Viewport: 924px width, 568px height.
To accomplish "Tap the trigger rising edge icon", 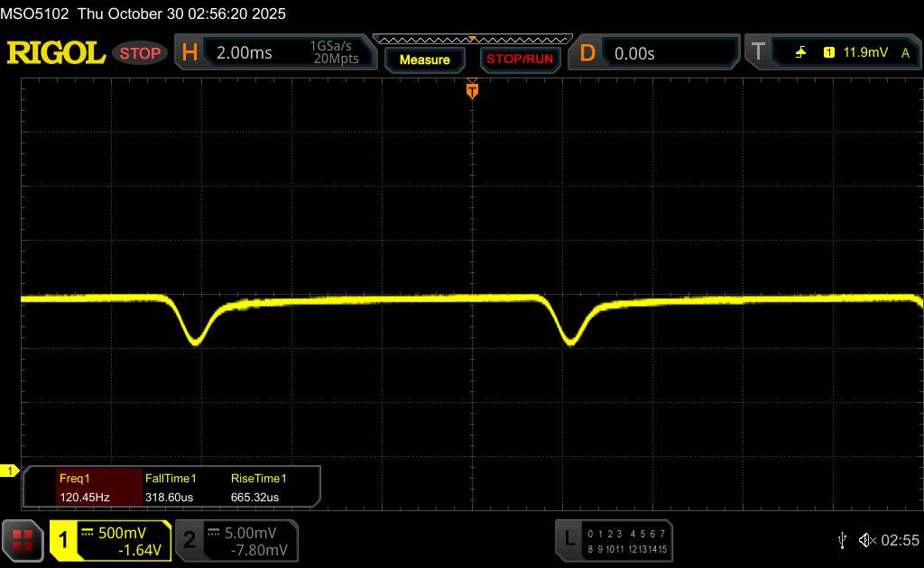I will click(800, 53).
